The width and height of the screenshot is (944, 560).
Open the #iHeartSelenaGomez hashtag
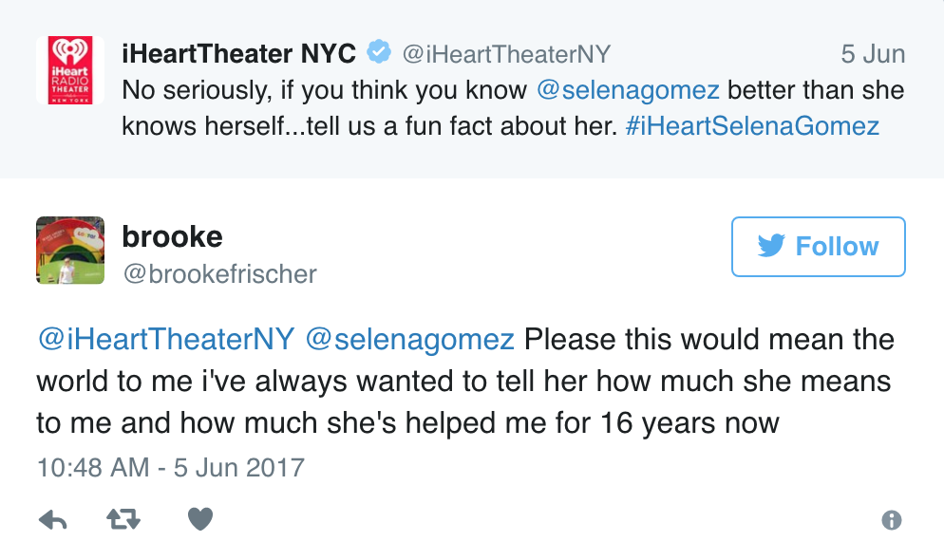click(x=752, y=126)
